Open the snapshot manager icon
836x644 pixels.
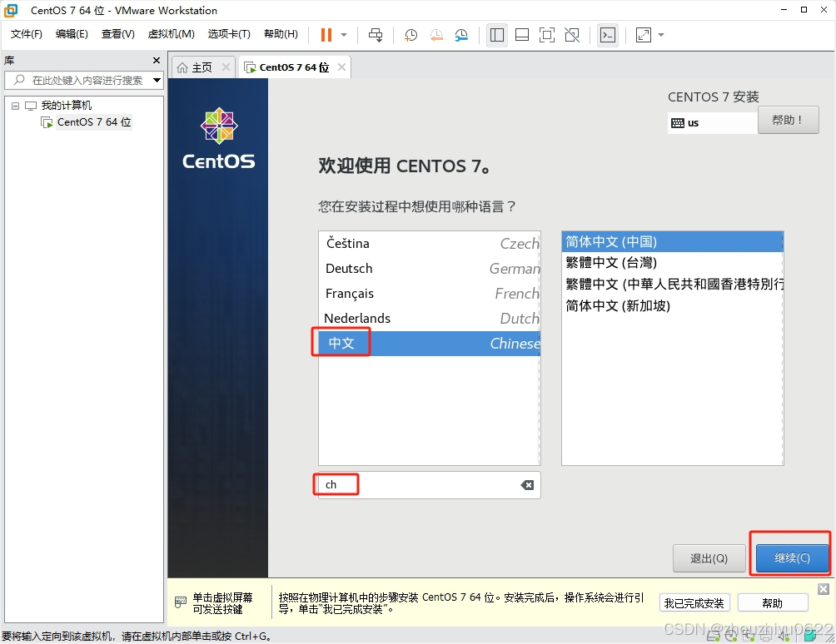coord(461,35)
